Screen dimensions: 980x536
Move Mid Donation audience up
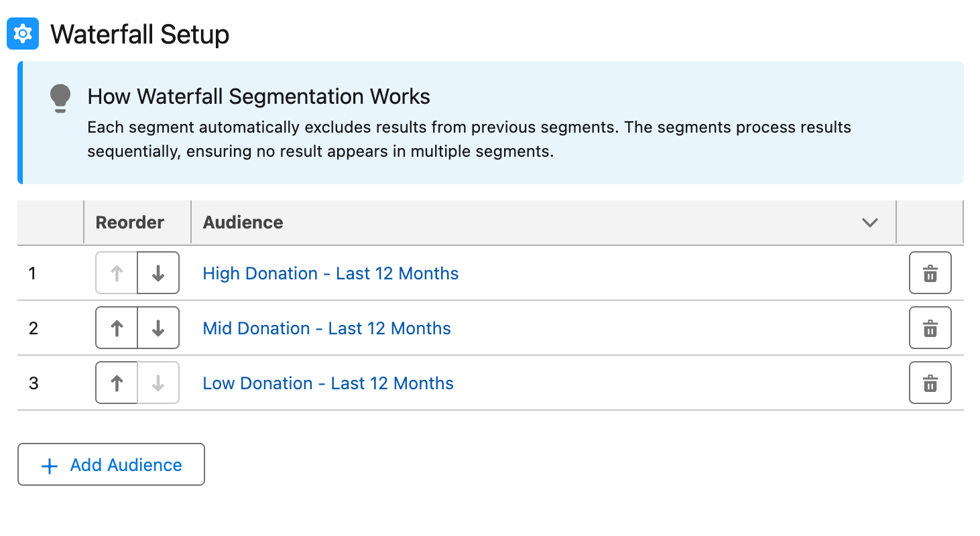tap(117, 328)
